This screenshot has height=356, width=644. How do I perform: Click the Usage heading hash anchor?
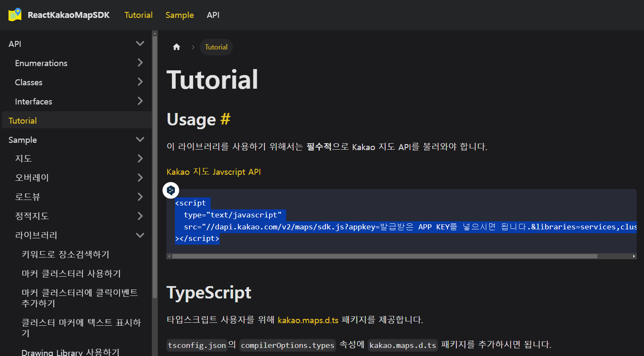pos(225,119)
